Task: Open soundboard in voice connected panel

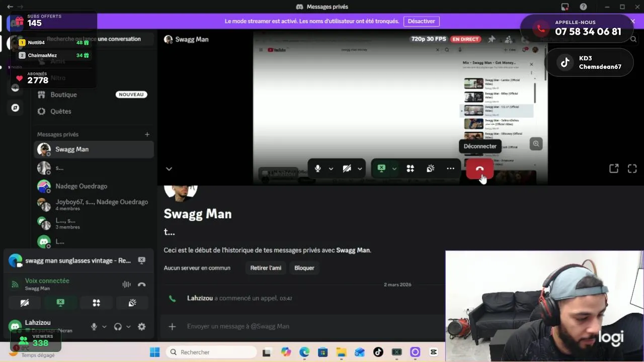Action: (x=132, y=303)
